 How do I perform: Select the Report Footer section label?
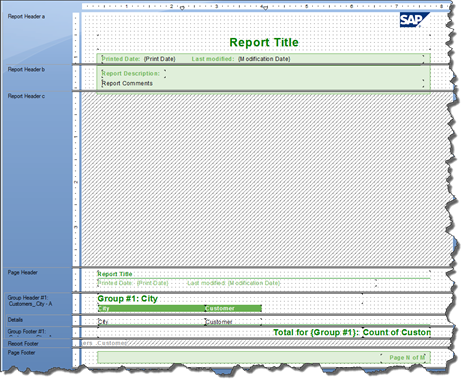pos(23,343)
